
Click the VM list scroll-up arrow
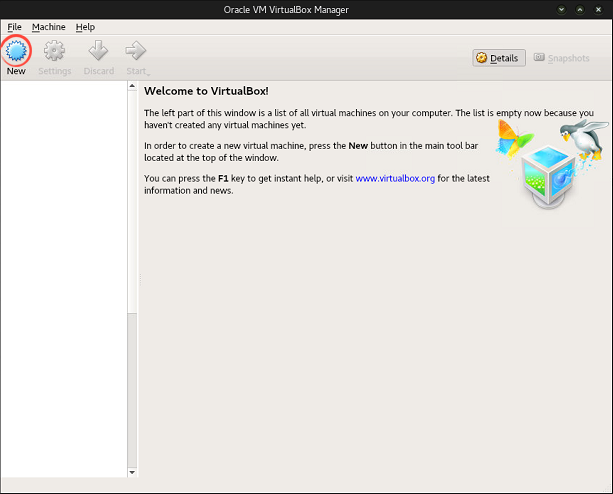[132, 86]
